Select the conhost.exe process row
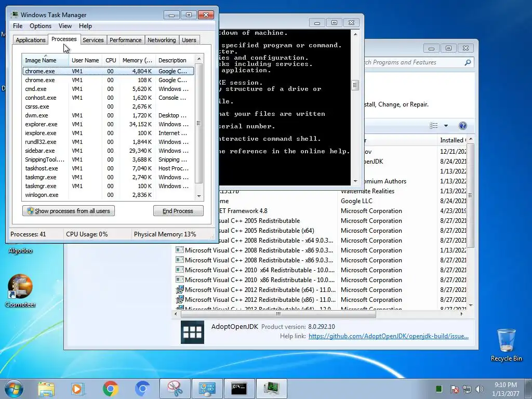Image resolution: width=532 pixels, height=399 pixels. (x=108, y=98)
